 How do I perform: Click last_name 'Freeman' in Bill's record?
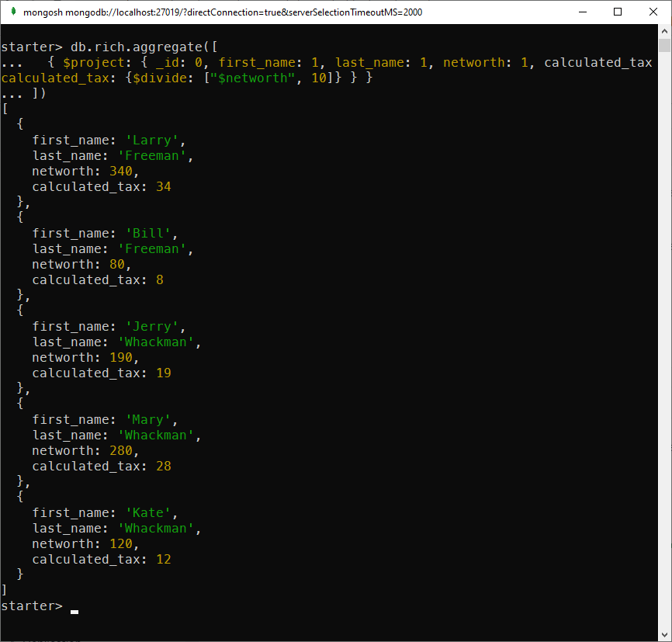pyautogui.click(x=152, y=248)
